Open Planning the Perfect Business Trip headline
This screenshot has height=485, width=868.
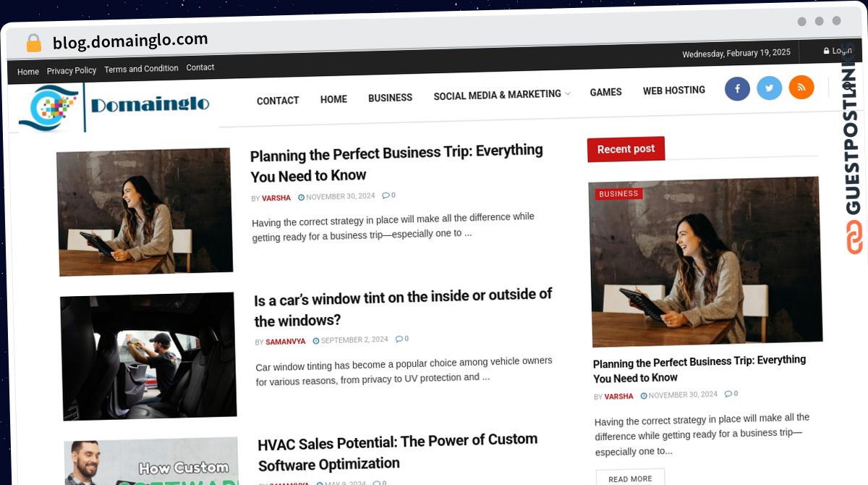point(396,164)
